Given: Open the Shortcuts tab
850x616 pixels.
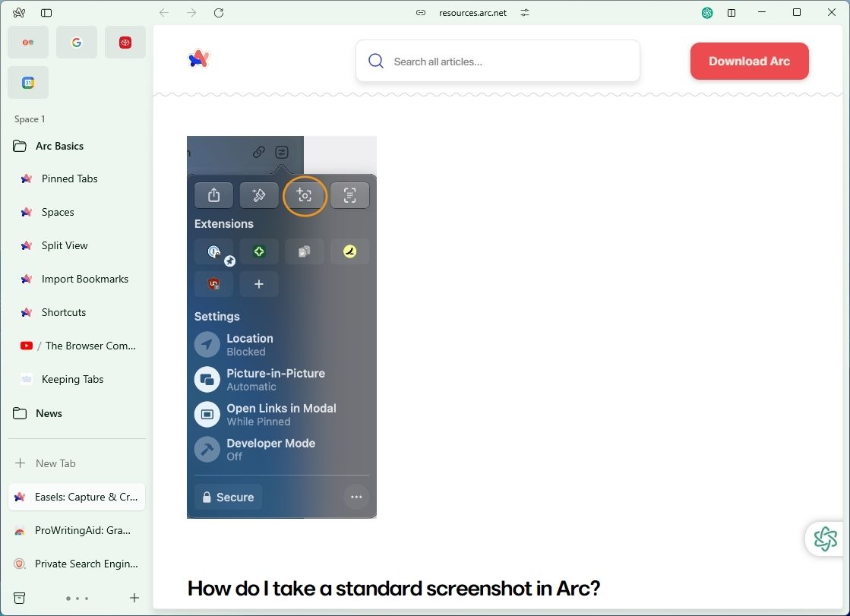Looking at the screenshot, I should click(77, 312).
